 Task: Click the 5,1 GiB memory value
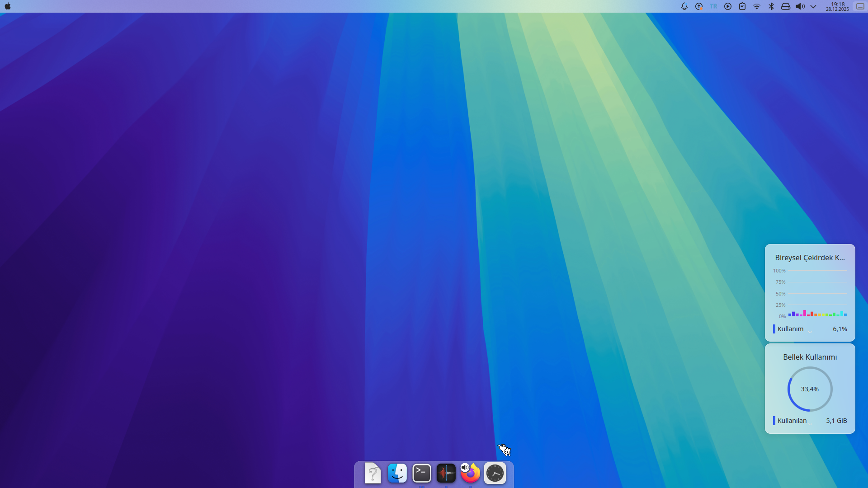pyautogui.click(x=836, y=421)
